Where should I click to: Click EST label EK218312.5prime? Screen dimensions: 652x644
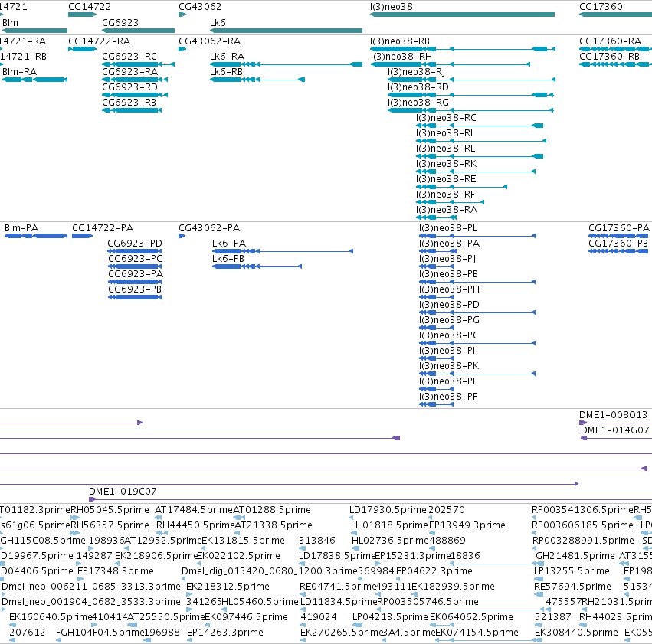228,587
